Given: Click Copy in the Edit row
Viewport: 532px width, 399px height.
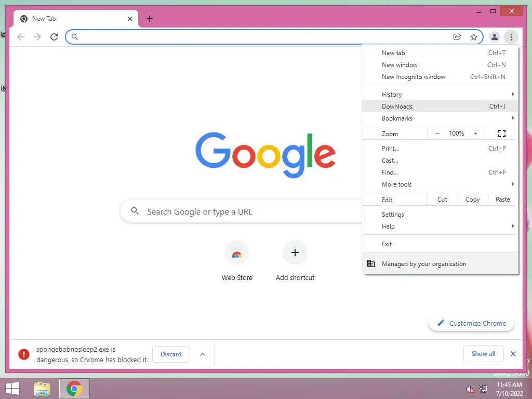Looking at the screenshot, I should click(x=473, y=199).
